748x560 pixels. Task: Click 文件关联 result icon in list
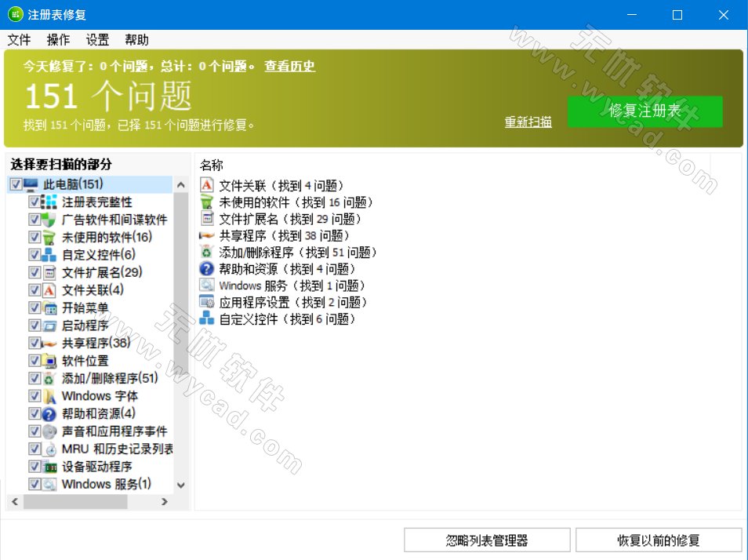pyautogui.click(x=206, y=185)
